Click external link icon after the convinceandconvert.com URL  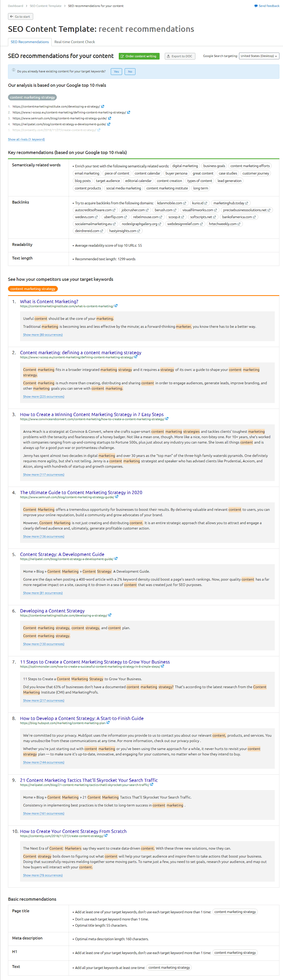pos(167,419)
